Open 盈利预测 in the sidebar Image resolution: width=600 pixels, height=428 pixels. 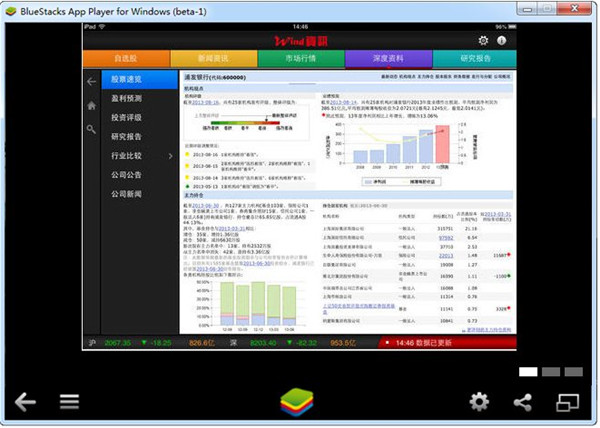[140, 98]
